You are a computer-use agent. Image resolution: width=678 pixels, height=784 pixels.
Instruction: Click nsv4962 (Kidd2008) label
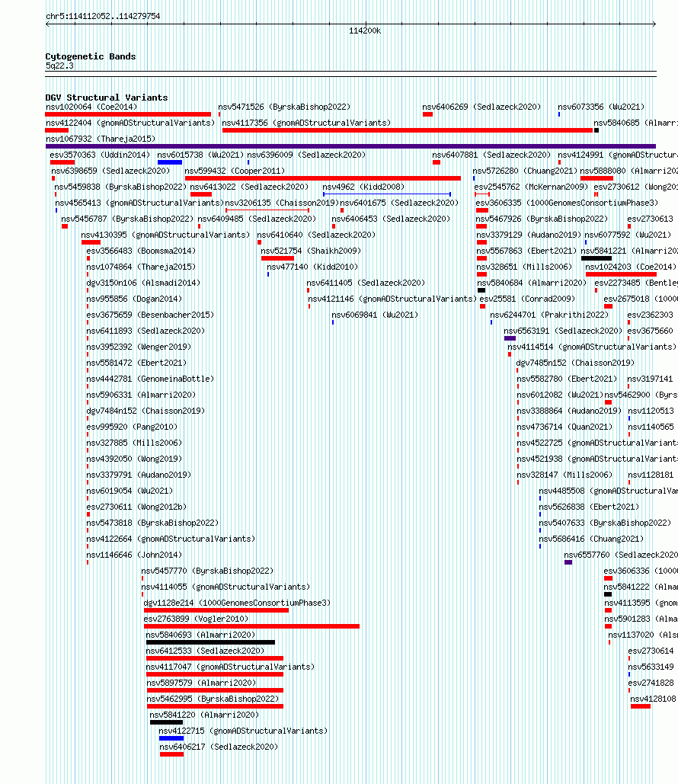[363, 187]
